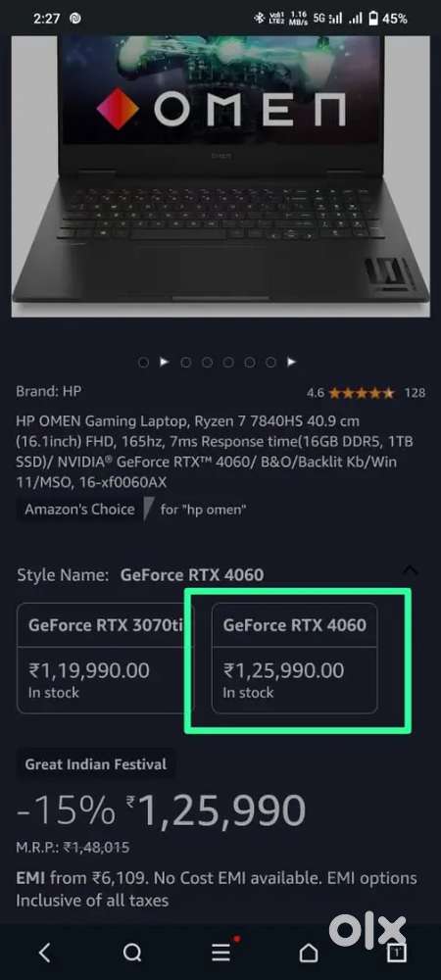The height and width of the screenshot is (980, 441).
Task: Select the first image carousel dot
Action: click(144, 362)
